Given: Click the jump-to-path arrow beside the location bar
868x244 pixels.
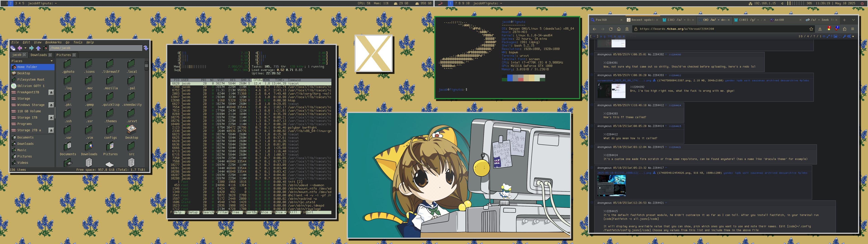Looking at the screenshot, I should coord(146,48).
